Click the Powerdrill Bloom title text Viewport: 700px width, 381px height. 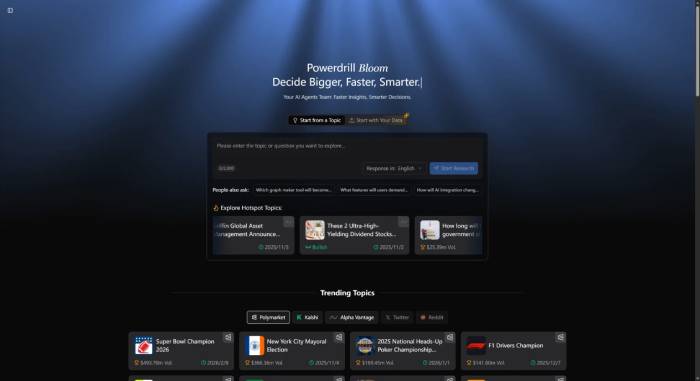point(347,68)
